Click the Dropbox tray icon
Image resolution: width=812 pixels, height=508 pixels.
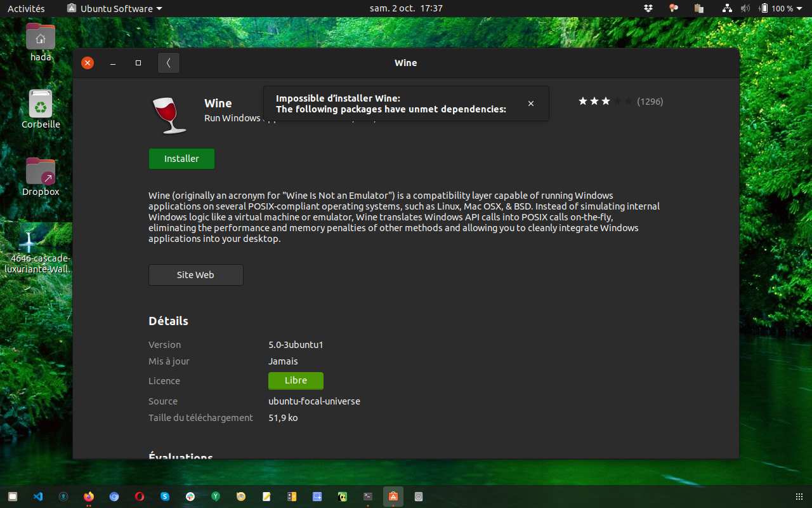coord(648,8)
